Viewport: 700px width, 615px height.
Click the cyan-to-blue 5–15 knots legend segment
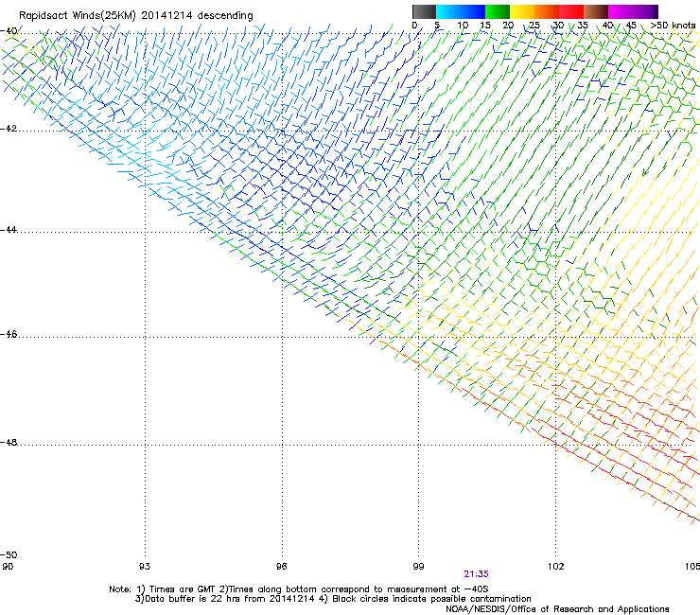[x=461, y=11]
